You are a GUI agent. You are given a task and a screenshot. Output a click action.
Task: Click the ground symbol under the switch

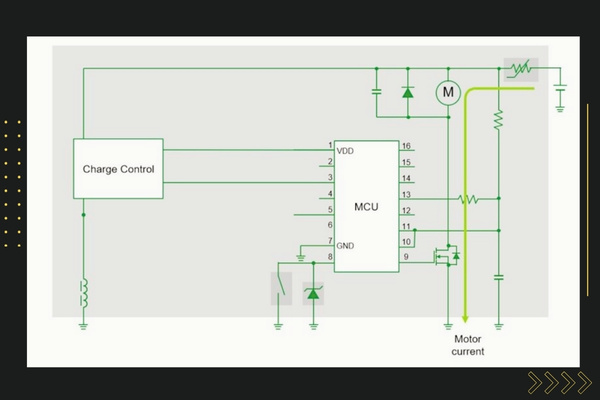(x=278, y=327)
